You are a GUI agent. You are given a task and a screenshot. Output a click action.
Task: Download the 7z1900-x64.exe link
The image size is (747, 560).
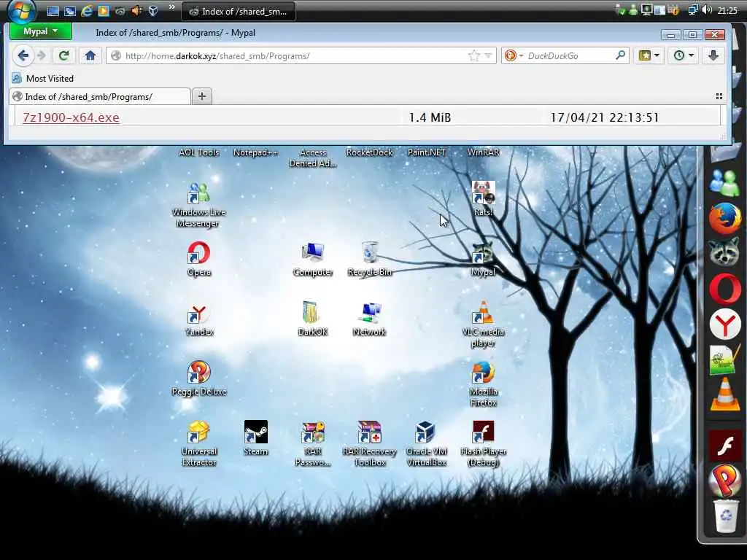71,117
